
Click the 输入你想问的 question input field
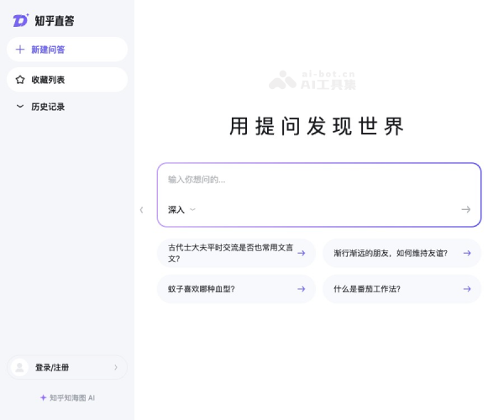[x=319, y=180]
